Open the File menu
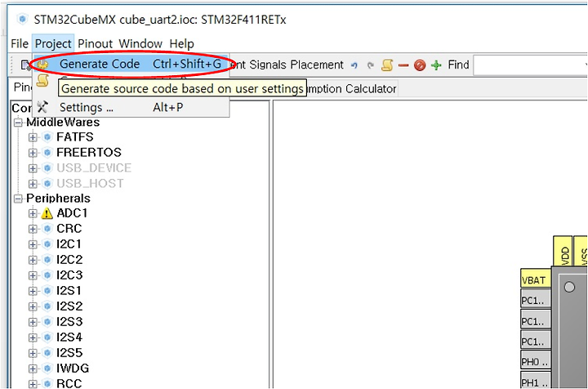588x389 pixels. click(20, 44)
